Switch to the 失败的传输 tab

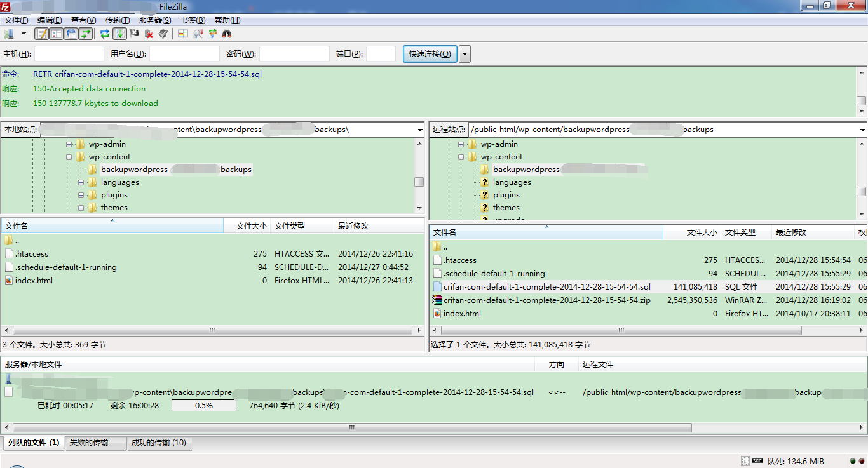tap(95, 443)
